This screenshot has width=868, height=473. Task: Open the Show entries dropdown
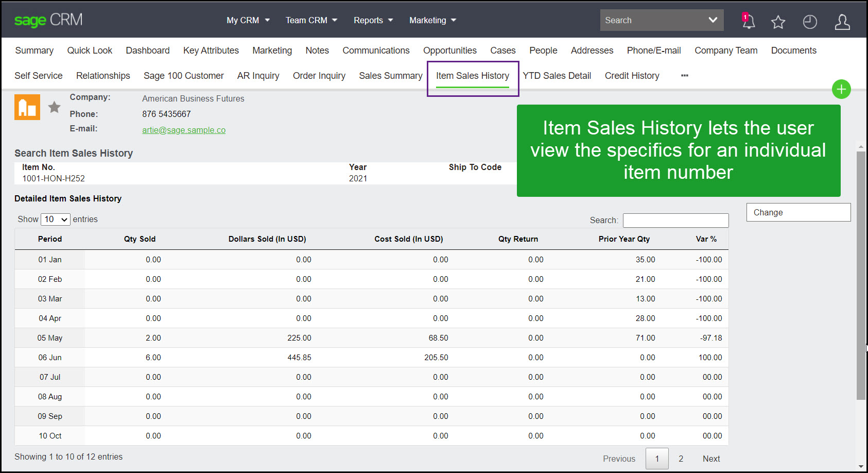pyautogui.click(x=55, y=219)
